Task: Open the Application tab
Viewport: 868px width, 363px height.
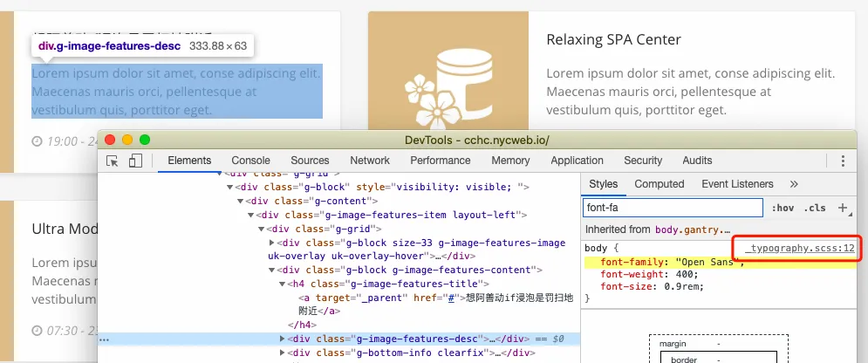Action: pos(577,161)
